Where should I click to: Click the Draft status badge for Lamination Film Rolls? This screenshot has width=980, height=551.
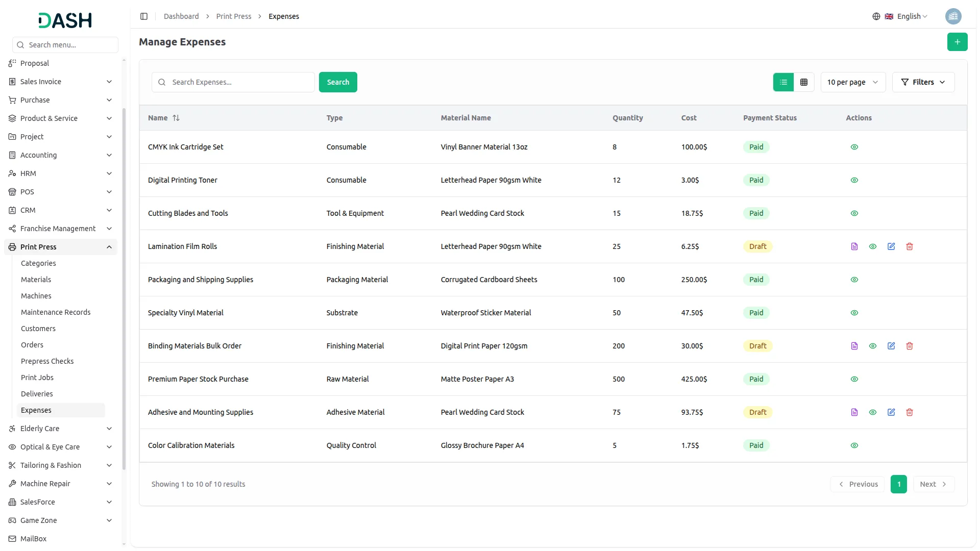[x=757, y=246]
